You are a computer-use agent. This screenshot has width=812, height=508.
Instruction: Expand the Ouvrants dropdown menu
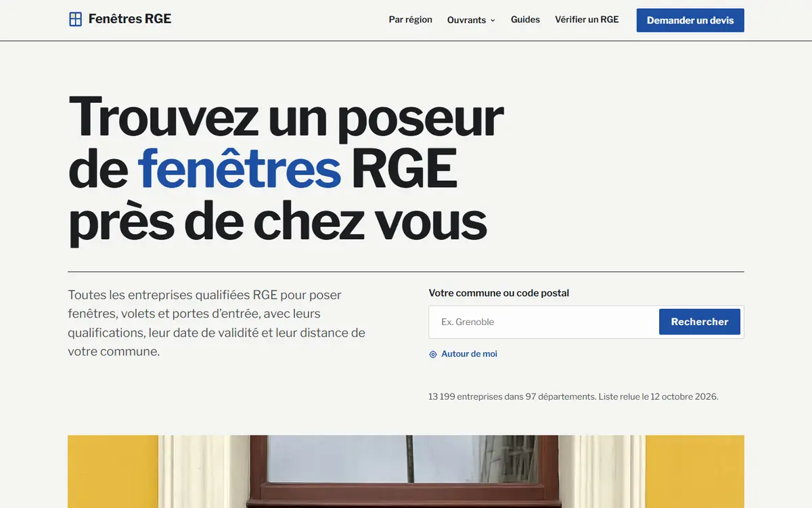coord(471,20)
